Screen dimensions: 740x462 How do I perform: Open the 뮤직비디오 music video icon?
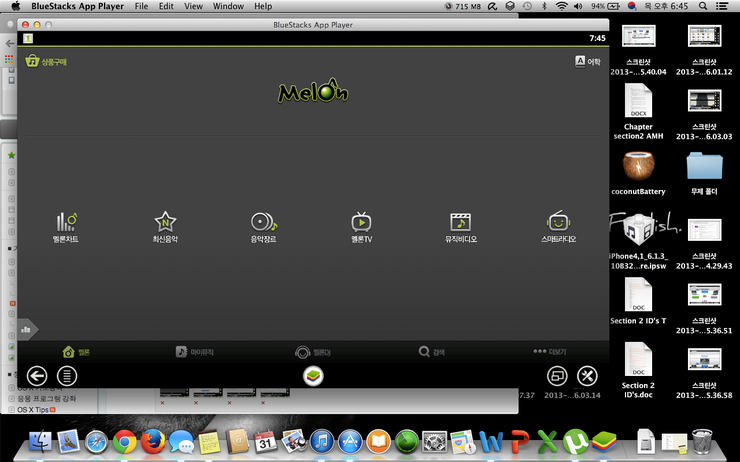[461, 227]
